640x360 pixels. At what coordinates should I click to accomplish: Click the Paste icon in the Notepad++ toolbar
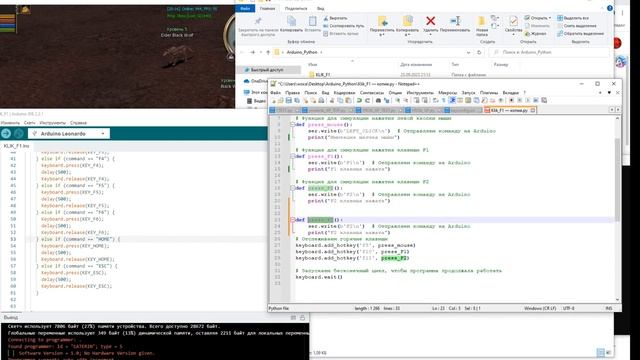coord(348,100)
